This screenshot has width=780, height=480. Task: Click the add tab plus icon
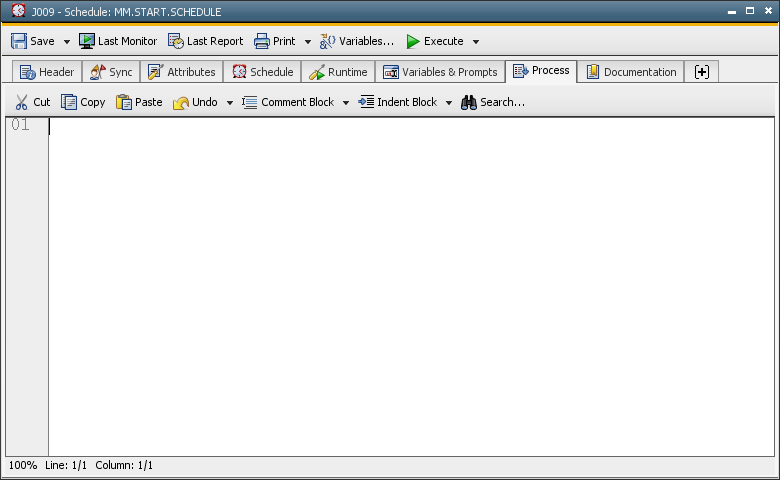[702, 72]
